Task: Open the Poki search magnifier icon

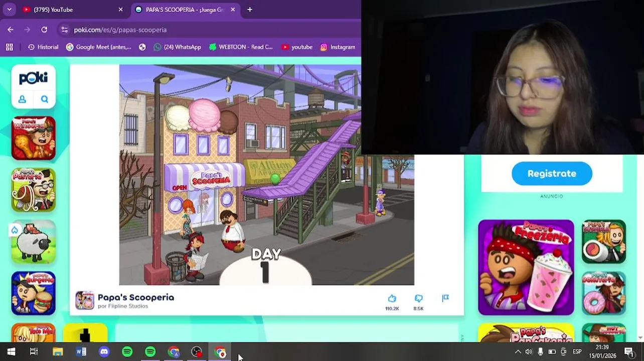Action: point(45,99)
